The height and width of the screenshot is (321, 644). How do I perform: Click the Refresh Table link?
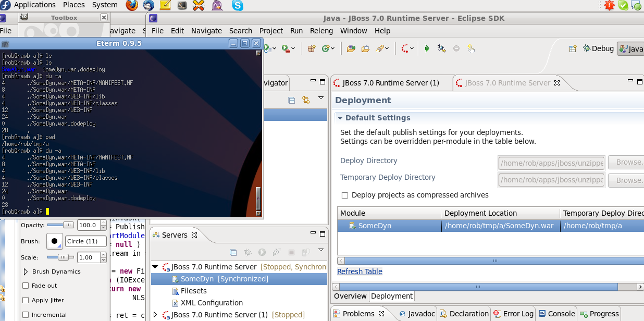[x=360, y=271]
